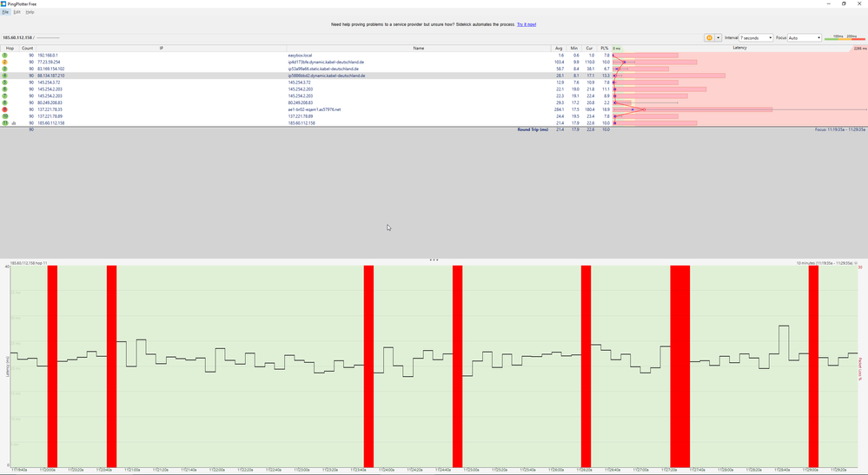Image resolution: width=868 pixels, height=475 pixels.
Task: Click the hop 4 green circle icon
Action: [5, 76]
